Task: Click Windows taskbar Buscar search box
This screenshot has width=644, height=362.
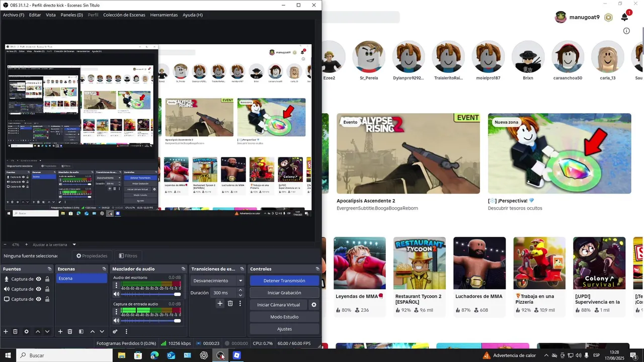Action: 64,355
